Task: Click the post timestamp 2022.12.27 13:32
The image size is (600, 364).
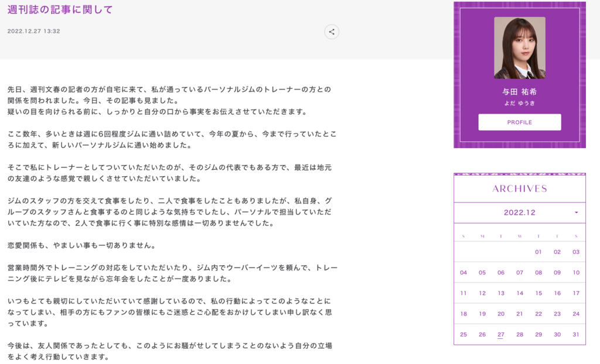Action: coord(33,32)
